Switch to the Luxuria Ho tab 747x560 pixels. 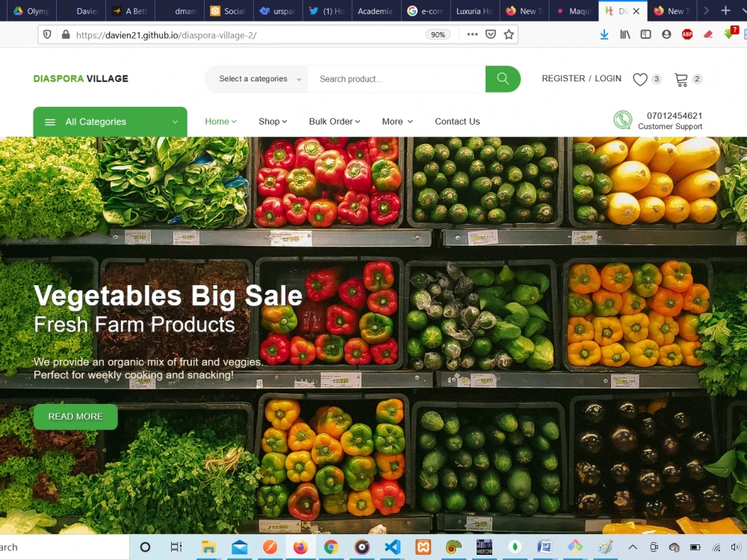(474, 10)
